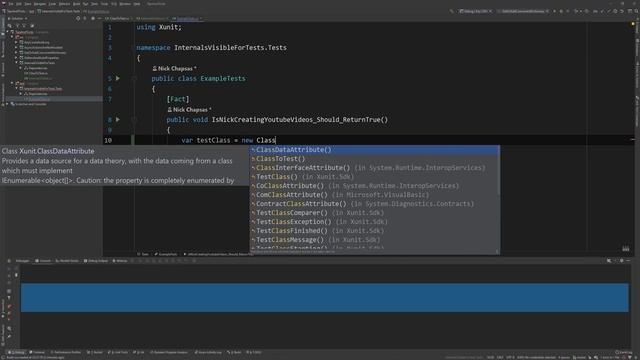Click the Debug tool window button at bottom
Viewport: 640px width, 360px height.
(x=17, y=352)
